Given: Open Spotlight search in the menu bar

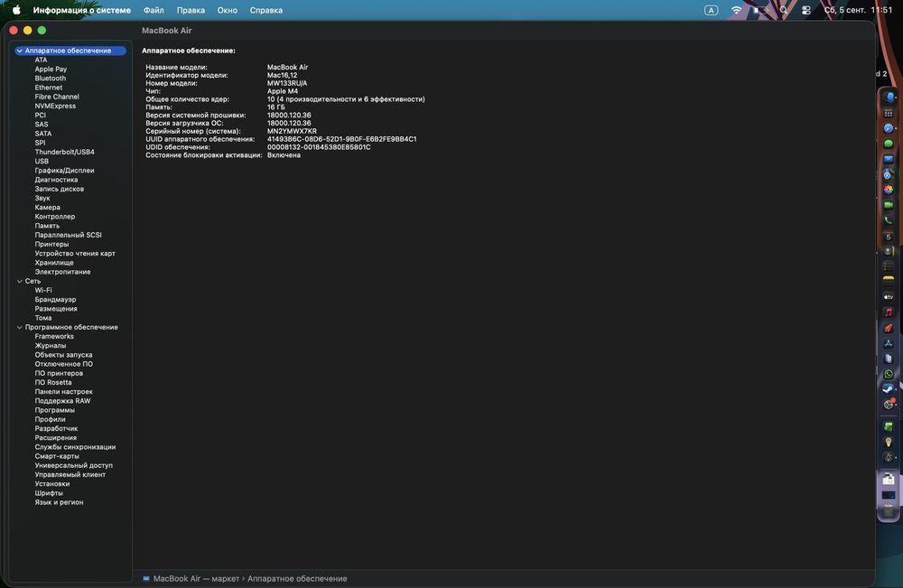Looking at the screenshot, I should (x=784, y=10).
